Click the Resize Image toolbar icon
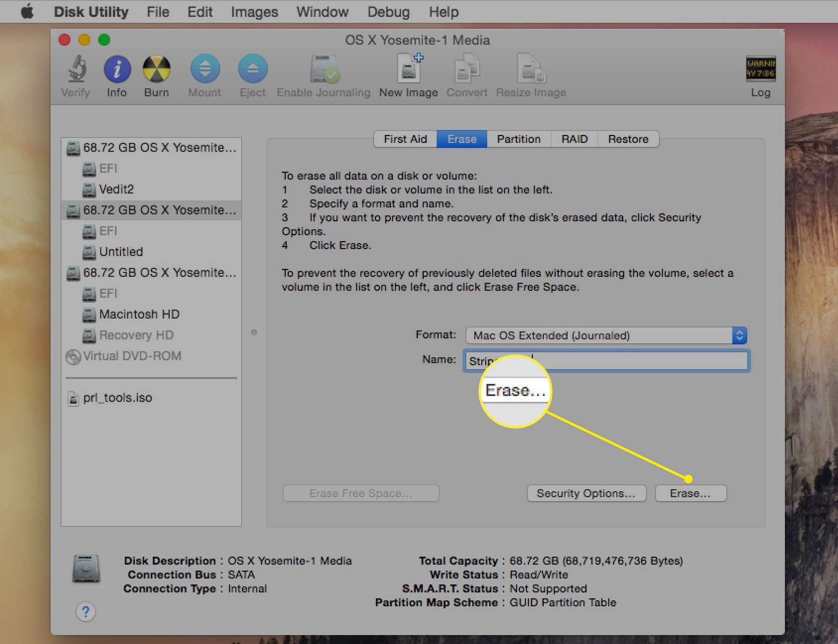Screen dimensions: 838x644 tap(531, 69)
